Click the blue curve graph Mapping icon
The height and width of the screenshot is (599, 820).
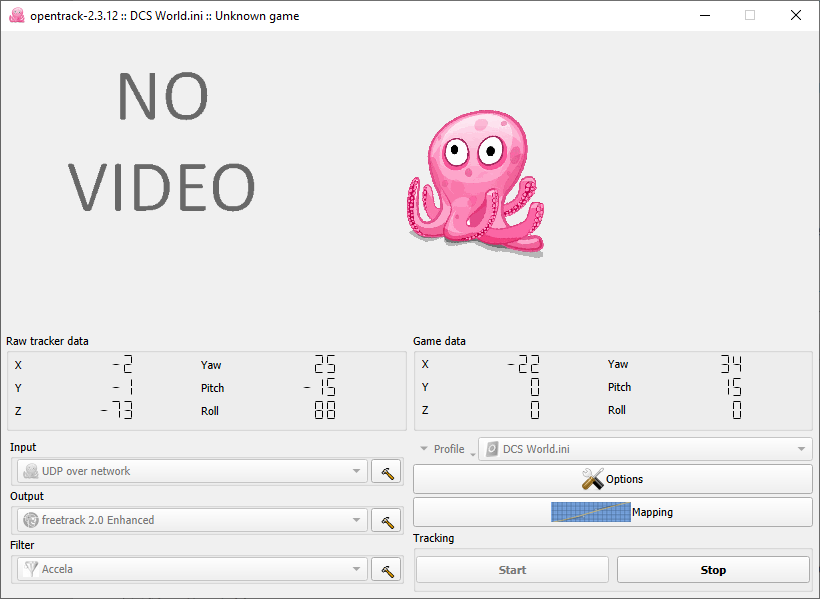tap(590, 512)
